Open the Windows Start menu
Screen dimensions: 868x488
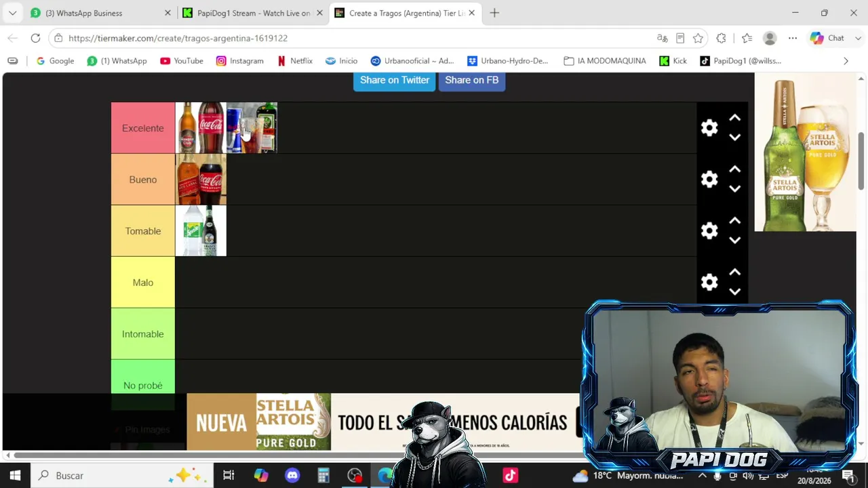click(x=15, y=476)
